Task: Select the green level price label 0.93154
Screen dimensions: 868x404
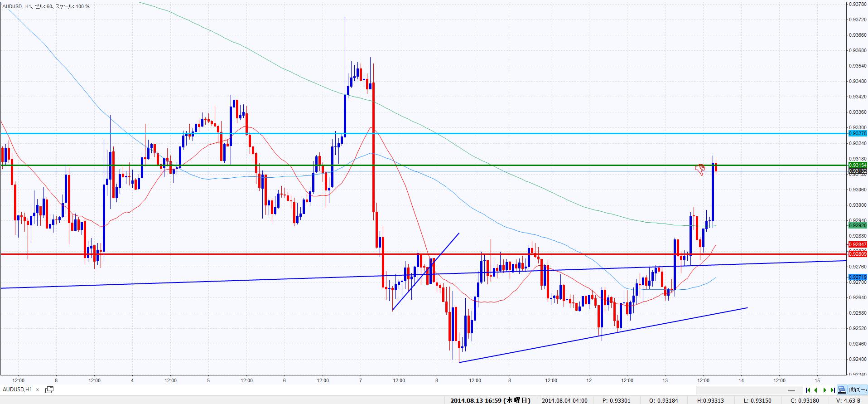Action: pyautogui.click(x=857, y=165)
